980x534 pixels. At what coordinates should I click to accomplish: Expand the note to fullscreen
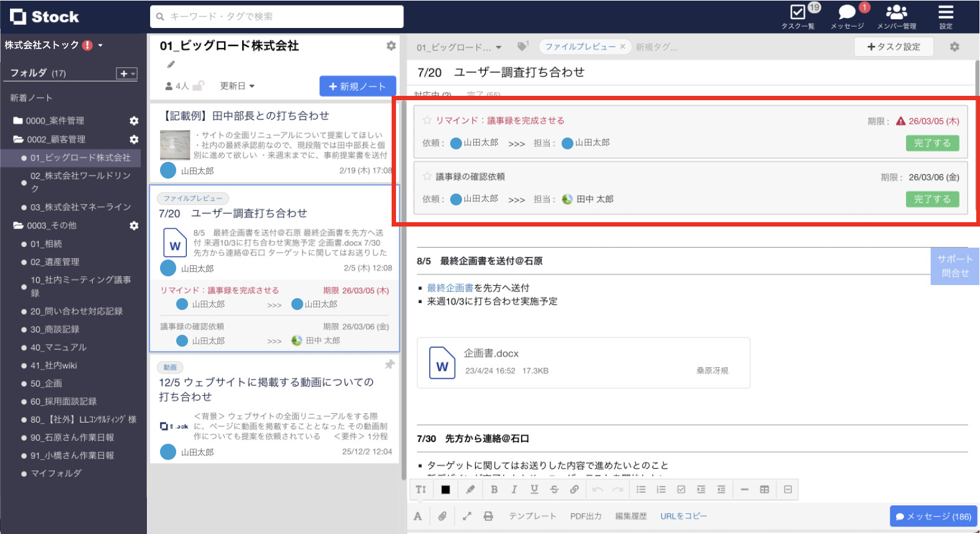click(467, 516)
